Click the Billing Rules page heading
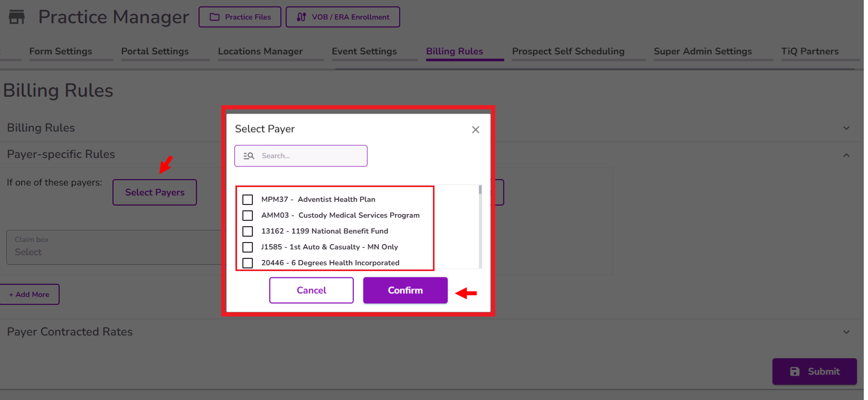Screen dimensions: 868x400 click(58, 91)
